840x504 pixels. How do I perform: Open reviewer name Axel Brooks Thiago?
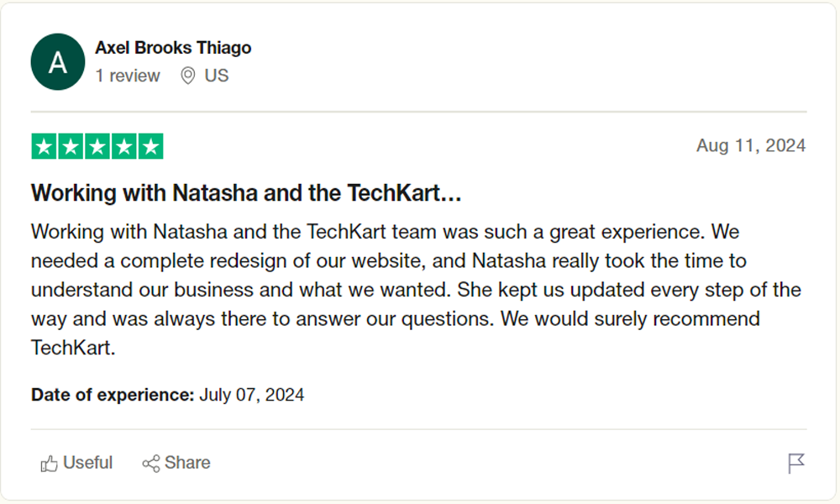pos(173,48)
